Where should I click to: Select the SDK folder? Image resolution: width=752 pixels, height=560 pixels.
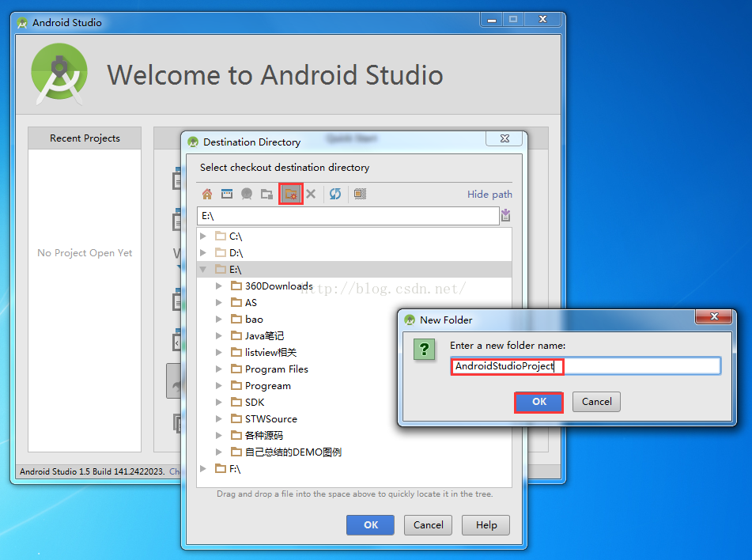pyautogui.click(x=248, y=402)
